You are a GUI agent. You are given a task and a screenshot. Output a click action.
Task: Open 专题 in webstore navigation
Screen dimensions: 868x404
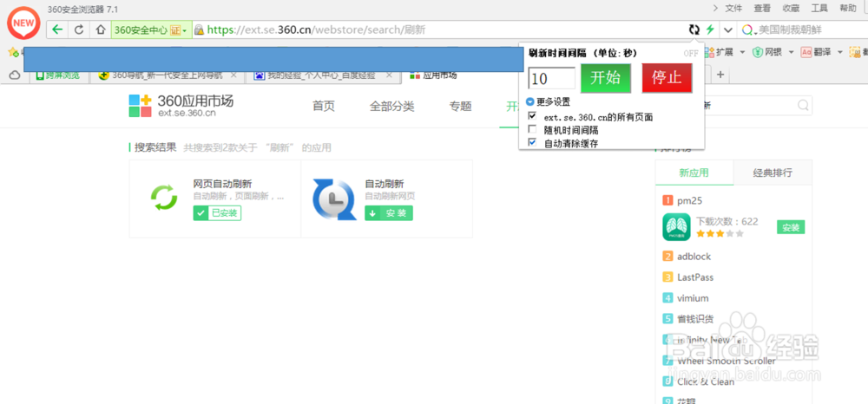coord(461,107)
